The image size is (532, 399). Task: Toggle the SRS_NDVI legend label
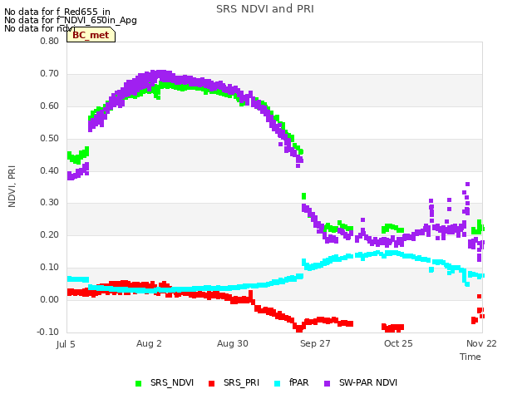(172, 382)
